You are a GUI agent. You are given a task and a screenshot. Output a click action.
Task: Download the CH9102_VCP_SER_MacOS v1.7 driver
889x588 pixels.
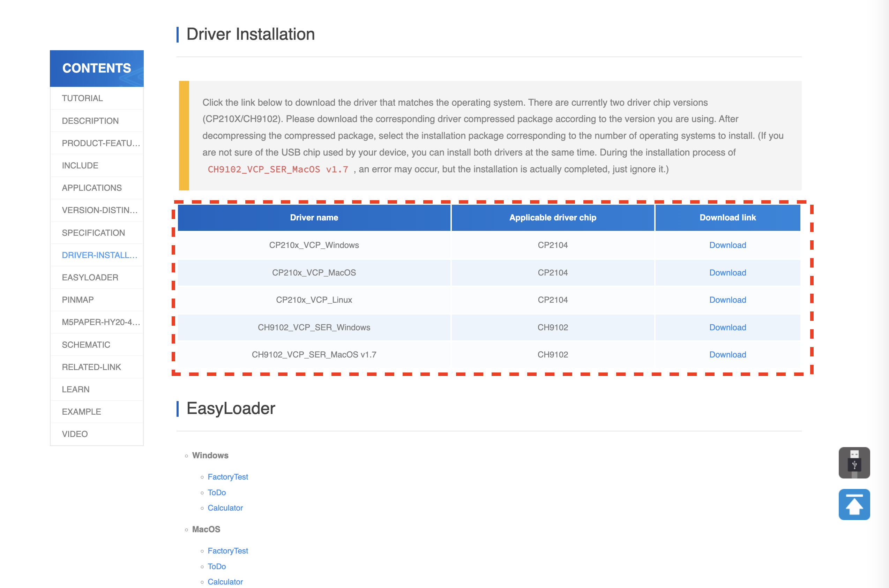tap(727, 354)
